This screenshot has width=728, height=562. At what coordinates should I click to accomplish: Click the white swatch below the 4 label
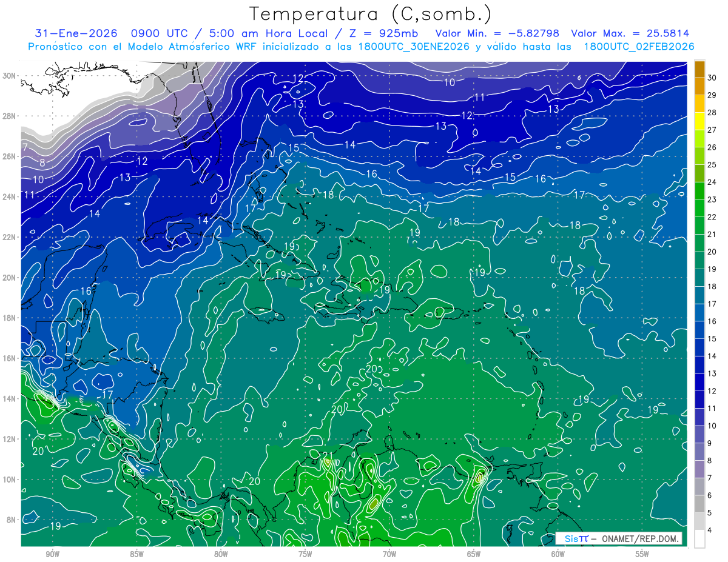(x=699, y=539)
